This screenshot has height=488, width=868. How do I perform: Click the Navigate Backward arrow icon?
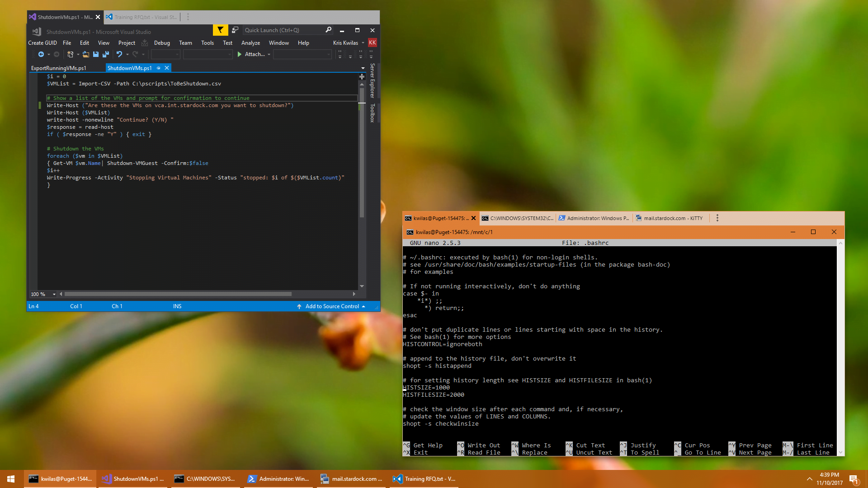41,54
